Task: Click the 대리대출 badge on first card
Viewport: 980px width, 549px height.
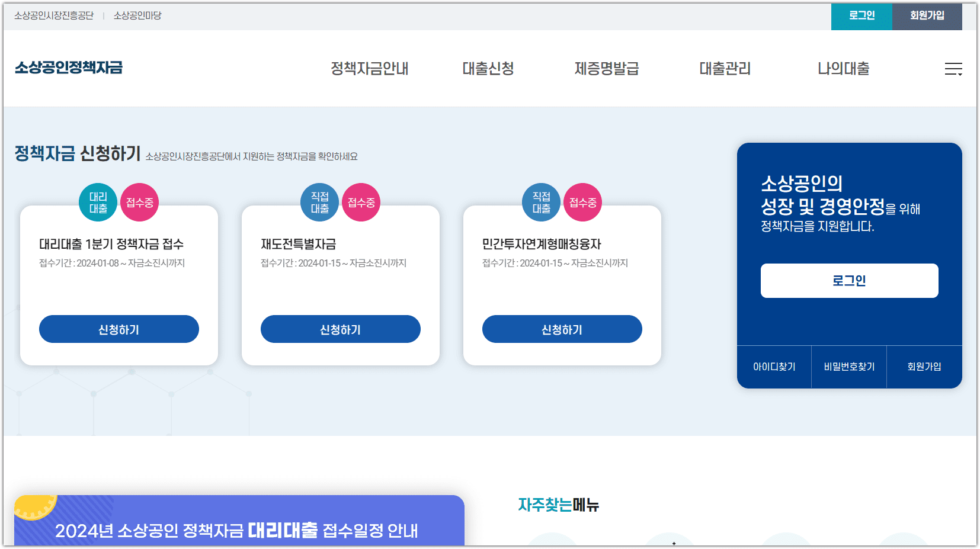Action: [x=98, y=202]
